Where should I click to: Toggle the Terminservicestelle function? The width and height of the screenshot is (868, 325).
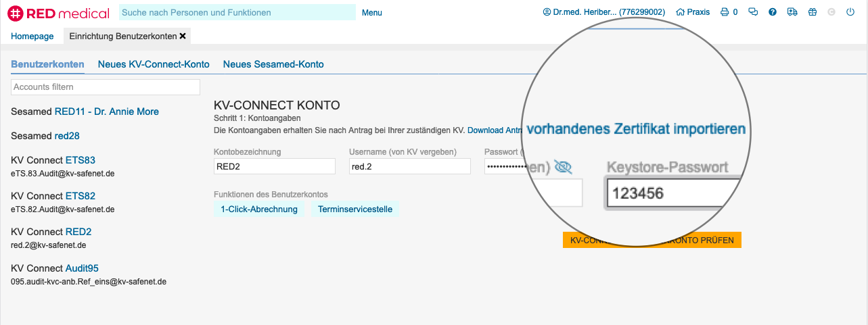point(355,209)
